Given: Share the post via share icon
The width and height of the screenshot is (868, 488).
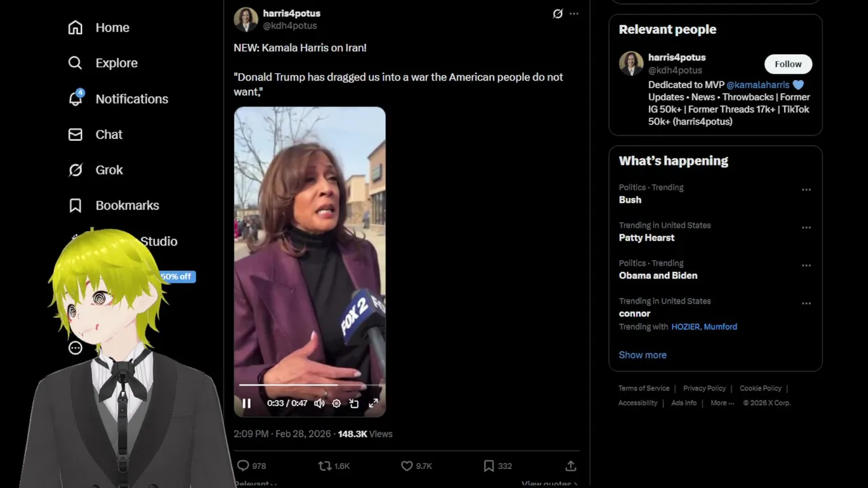Looking at the screenshot, I should (571, 466).
